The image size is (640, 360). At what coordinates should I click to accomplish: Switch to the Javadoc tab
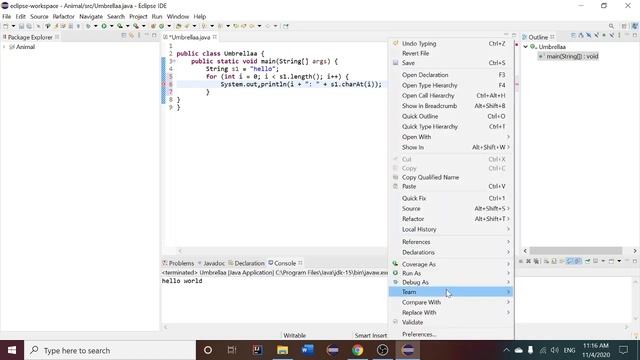[211, 263]
